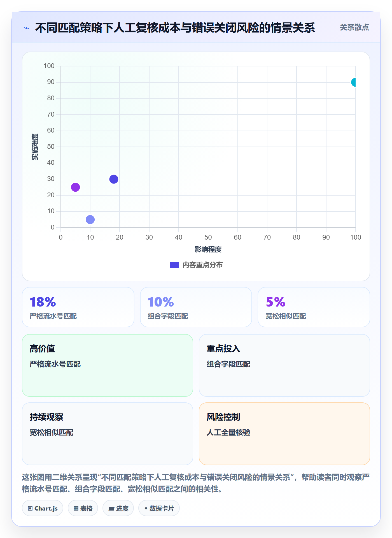Viewport: 392px width, 538px height.
Task: Open the 5% 宽松相似匹配 stat card
Action: [314, 307]
